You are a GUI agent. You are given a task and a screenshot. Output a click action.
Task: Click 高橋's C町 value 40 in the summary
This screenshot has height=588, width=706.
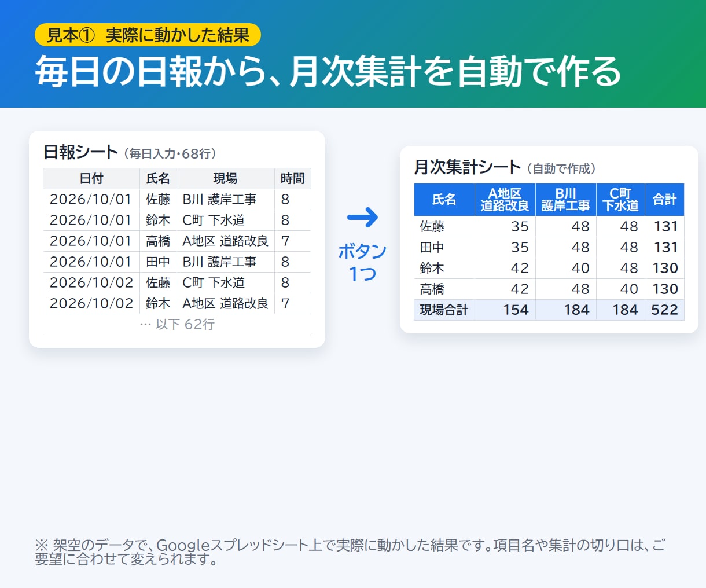point(629,289)
